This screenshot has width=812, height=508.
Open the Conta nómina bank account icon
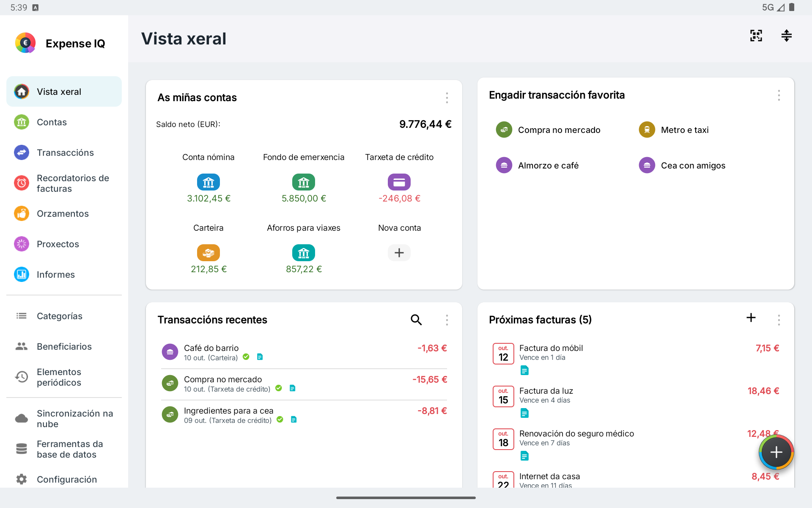[x=208, y=182]
